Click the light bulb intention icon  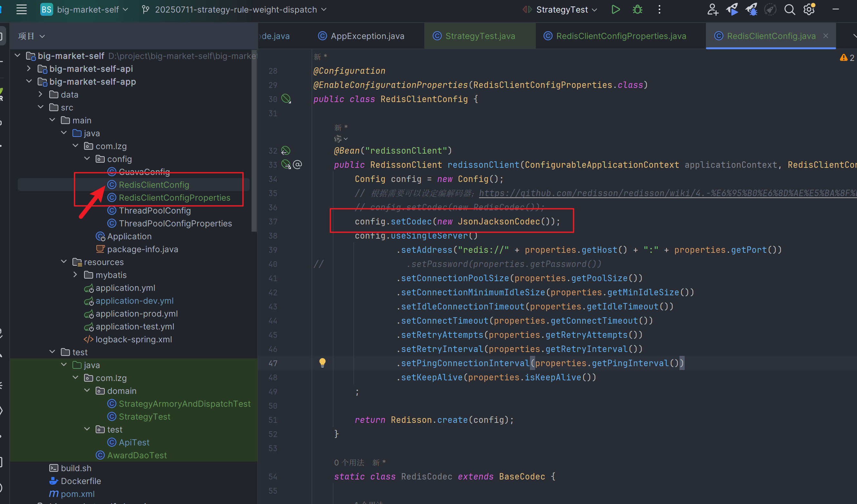point(323,363)
